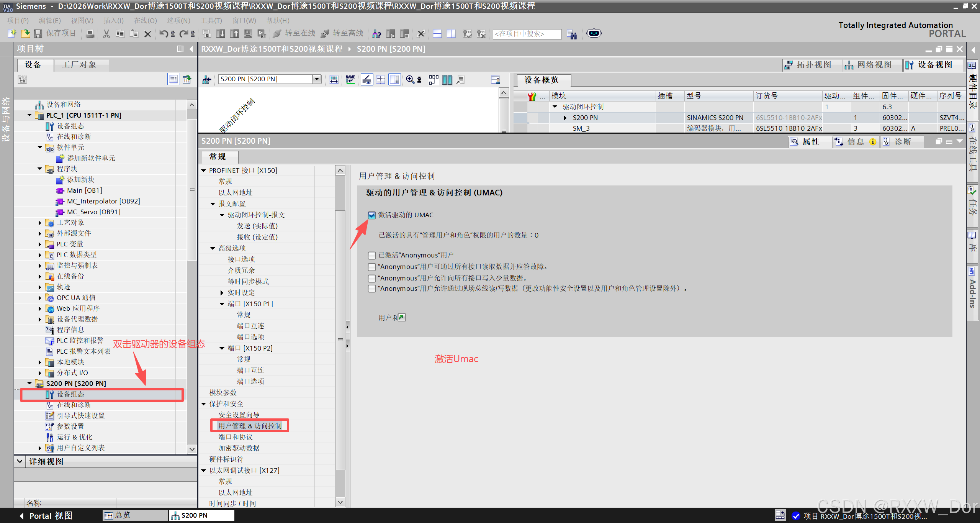Image resolution: width=980 pixels, height=523 pixels.
Task: Expand the Technology objects (工艺对象) folder
Action: [40, 223]
